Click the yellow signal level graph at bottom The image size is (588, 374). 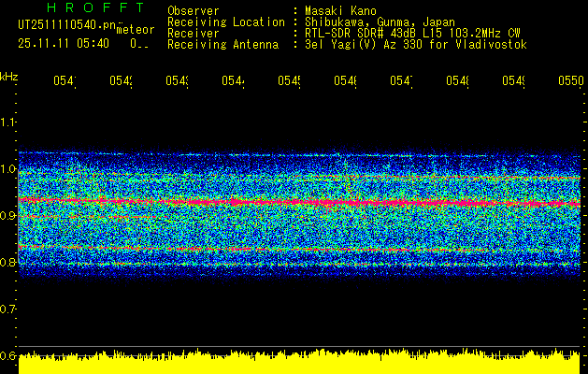[299, 364]
